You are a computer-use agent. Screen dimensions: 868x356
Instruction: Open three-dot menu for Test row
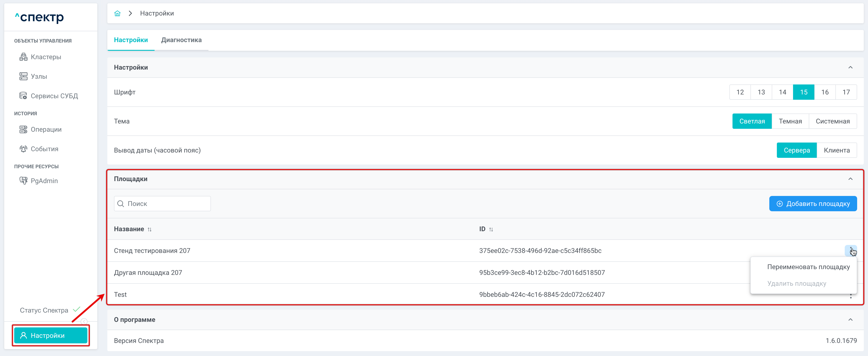click(x=850, y=296)
